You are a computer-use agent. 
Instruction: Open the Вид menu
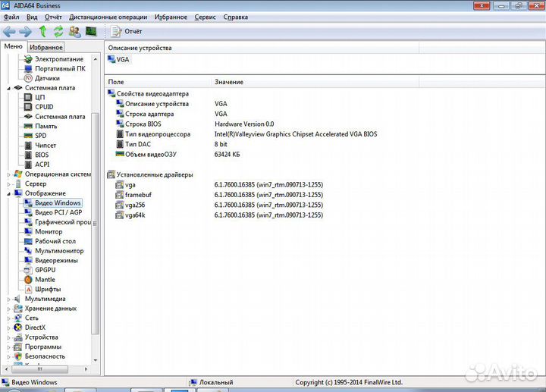32,17
